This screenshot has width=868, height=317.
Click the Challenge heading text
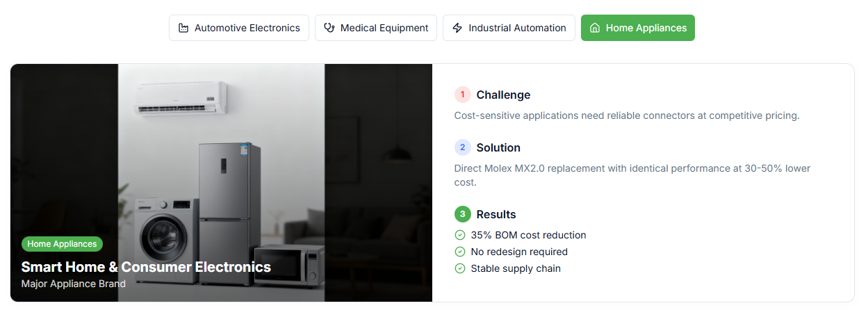(x=503, y=95)
